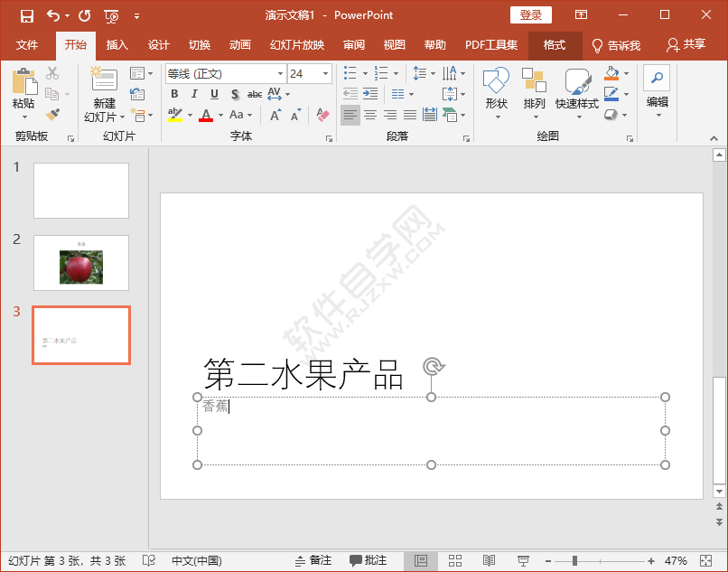728x572 pixels.
Task: Toggle bold formatting
Action: point(174,92)
